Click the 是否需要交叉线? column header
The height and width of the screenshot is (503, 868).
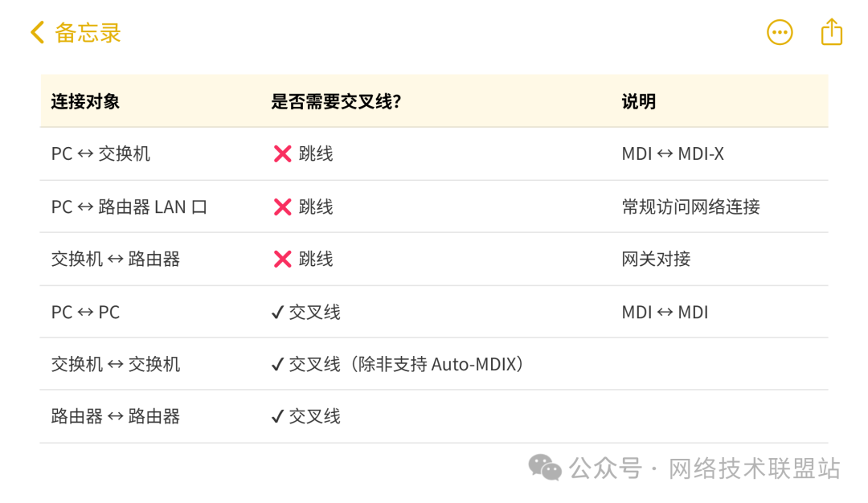click(x=336, y=101)
